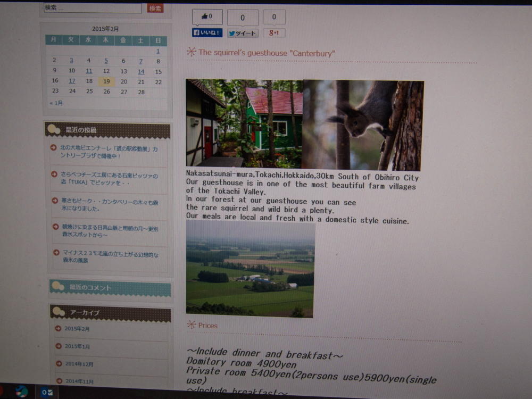Open posts from February 5 in calendar

106,61
